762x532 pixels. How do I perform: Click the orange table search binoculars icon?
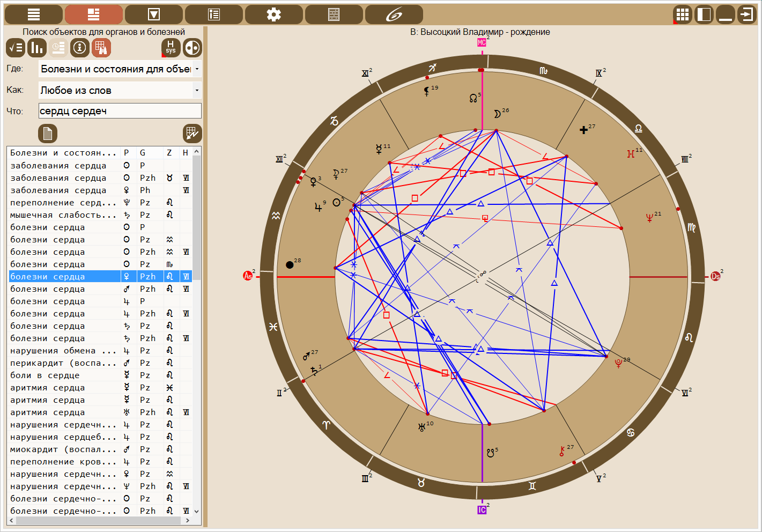click(101, 48)
